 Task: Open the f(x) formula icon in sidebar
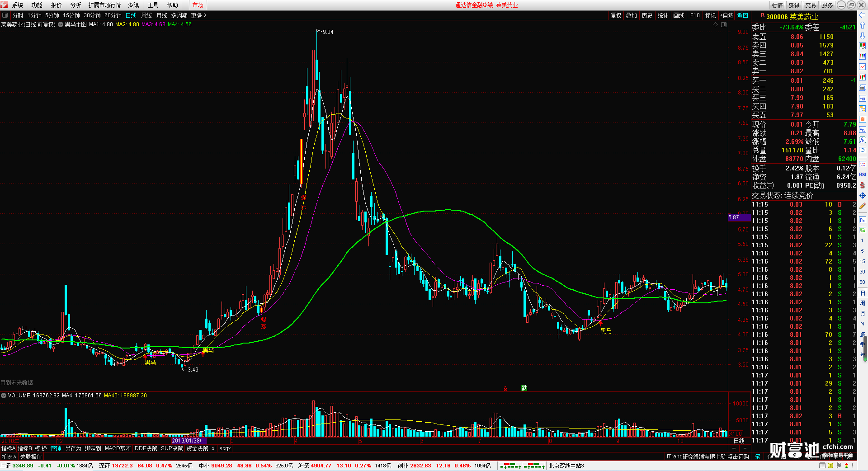pos(863,140)
